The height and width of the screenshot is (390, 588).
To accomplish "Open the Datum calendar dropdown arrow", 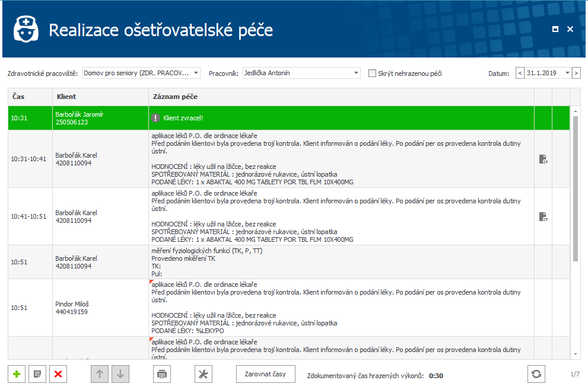I will coord(567,73).
